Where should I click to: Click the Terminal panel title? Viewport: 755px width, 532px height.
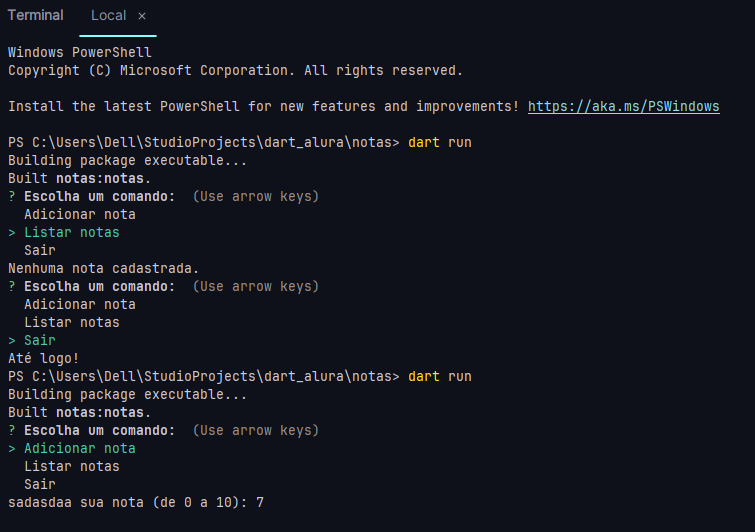click(36, 16)
